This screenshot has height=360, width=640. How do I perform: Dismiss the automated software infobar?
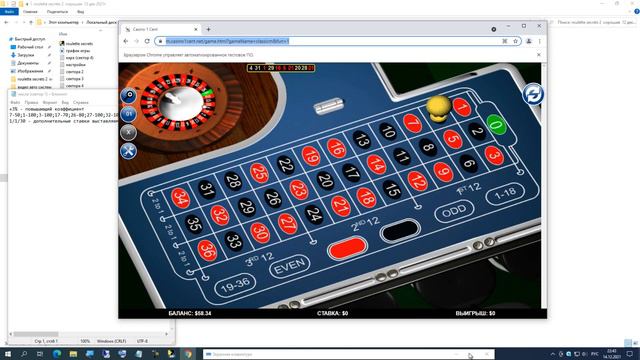[x=538, y=55]
